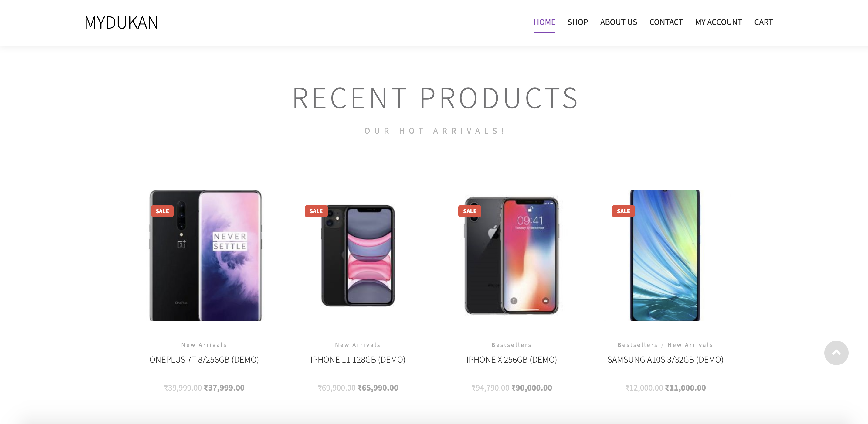Open OnePlus 7T product image

(205, 256)
